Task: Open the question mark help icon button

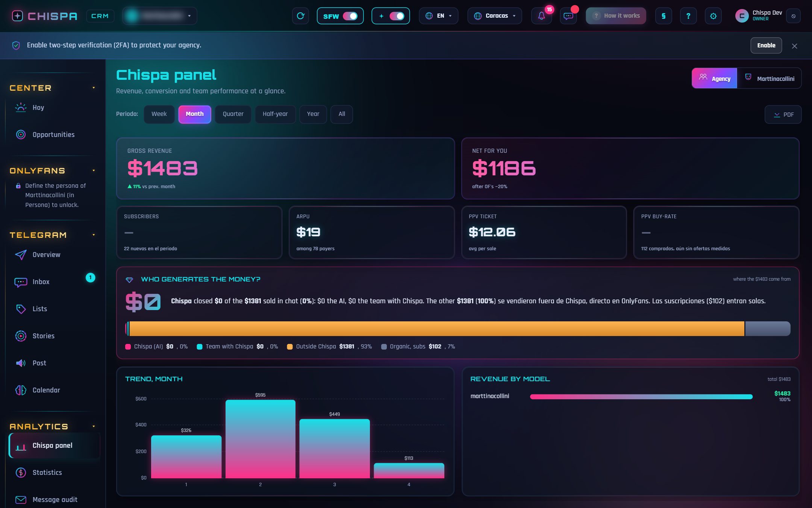Action: click(x=688, y=16)
